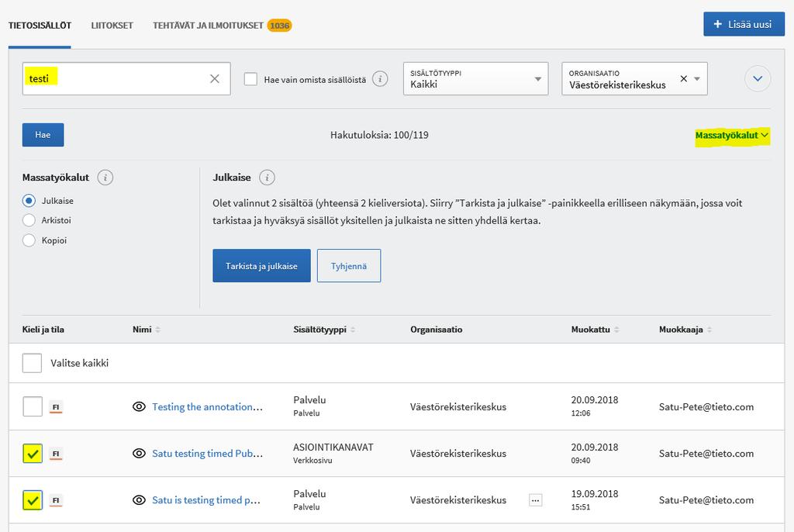794x532 pixels.
Task: Open info icon next to Hae vain omista sisällöistä
Action: 380,78
